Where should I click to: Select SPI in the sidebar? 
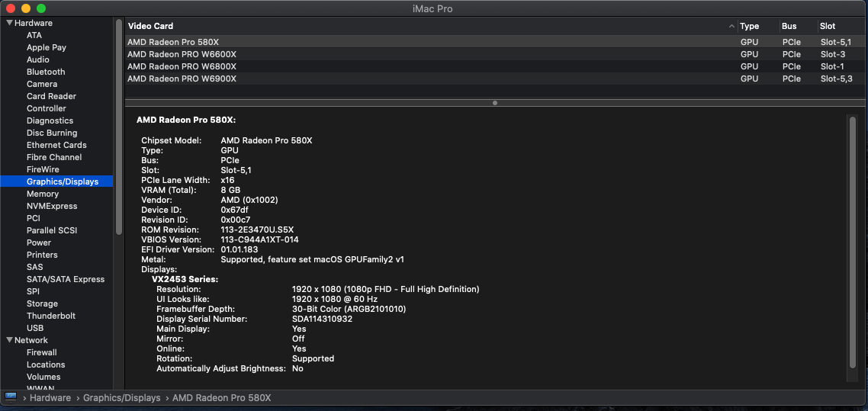34,291
